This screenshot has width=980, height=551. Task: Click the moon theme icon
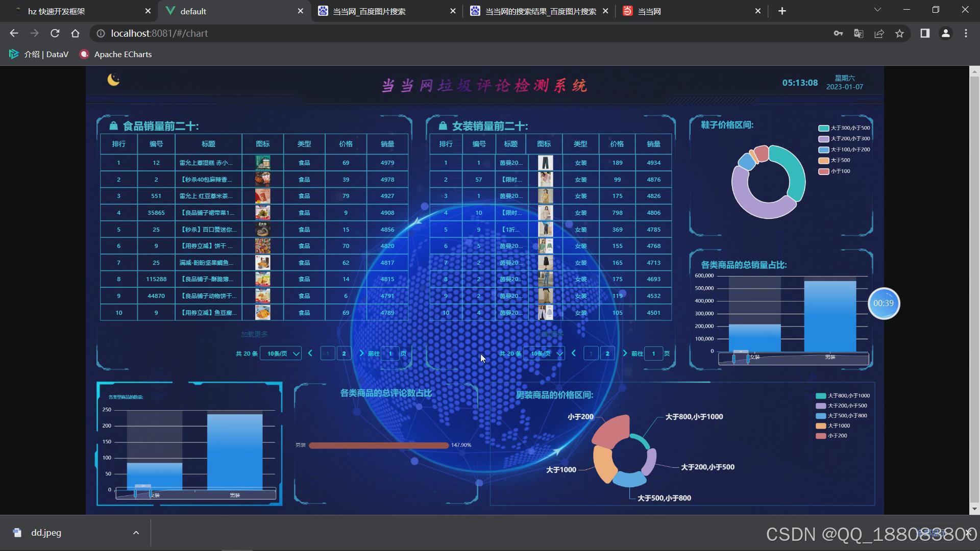click(x=113, y=80)
